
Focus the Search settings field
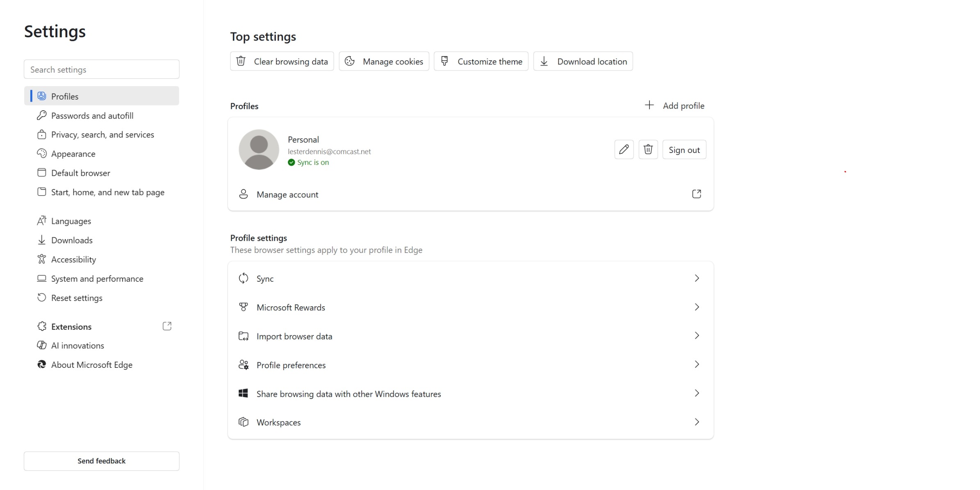tap(102, 69)
